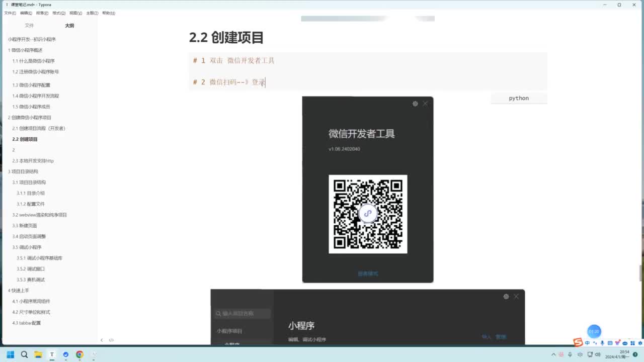
Task: Go to outline item 2.1 创建项目流程（开发者）
Action: (x=39, y=128)
